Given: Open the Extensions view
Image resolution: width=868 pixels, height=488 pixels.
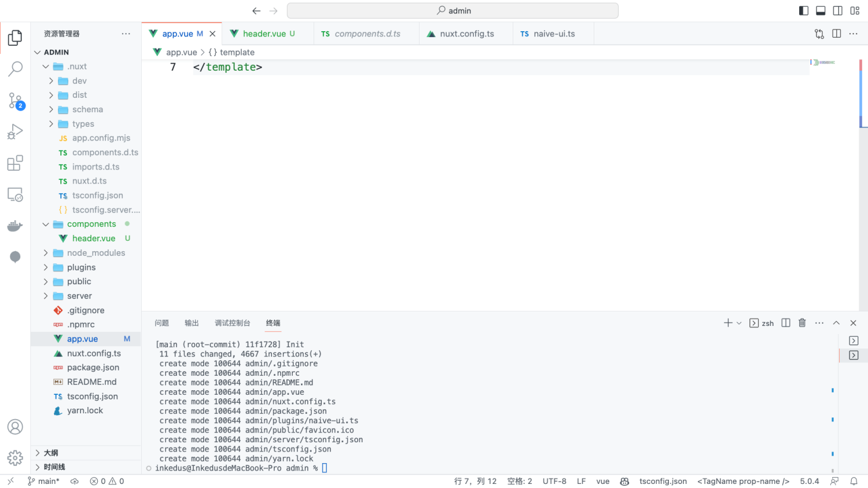Looking at the screenshot, I should [x=15, y=163].
